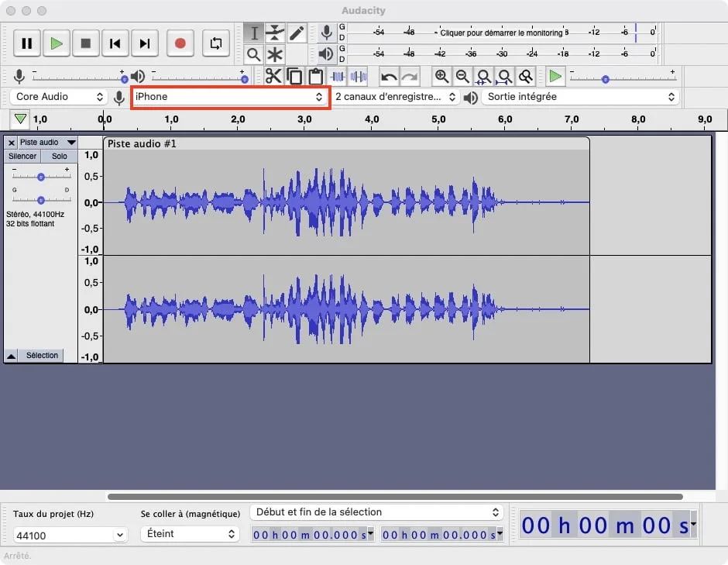Skip to start of track
This screenshot has width=728, height=565.
coord(115,43)
